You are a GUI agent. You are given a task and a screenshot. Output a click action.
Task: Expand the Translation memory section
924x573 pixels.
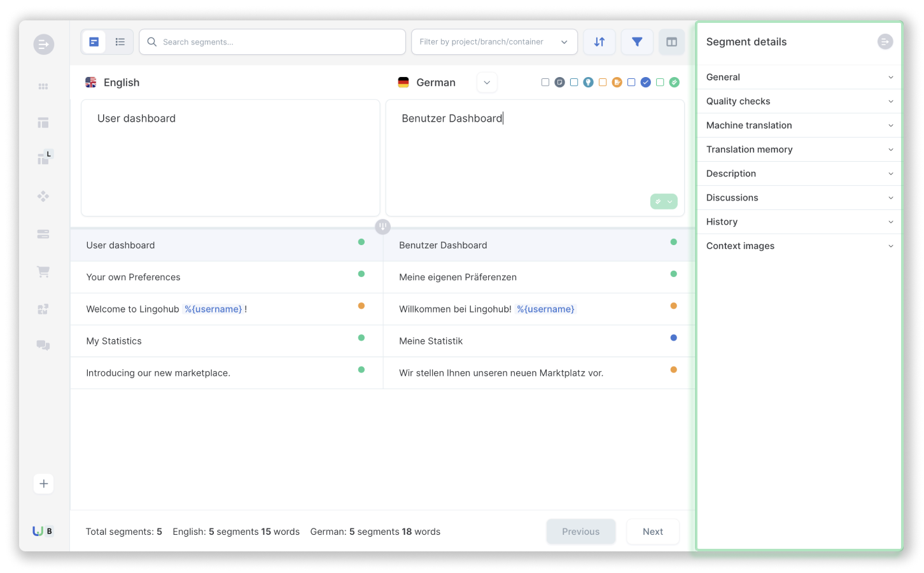(x=799, y=150)
